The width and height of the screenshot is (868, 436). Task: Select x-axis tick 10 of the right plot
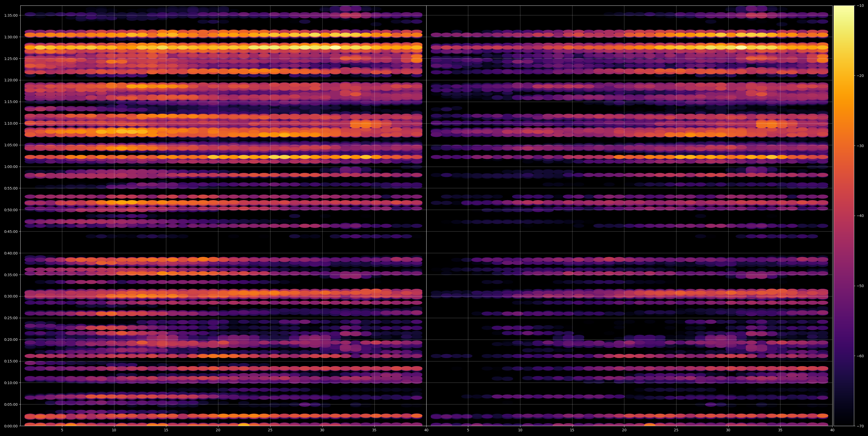pos(520,430)
